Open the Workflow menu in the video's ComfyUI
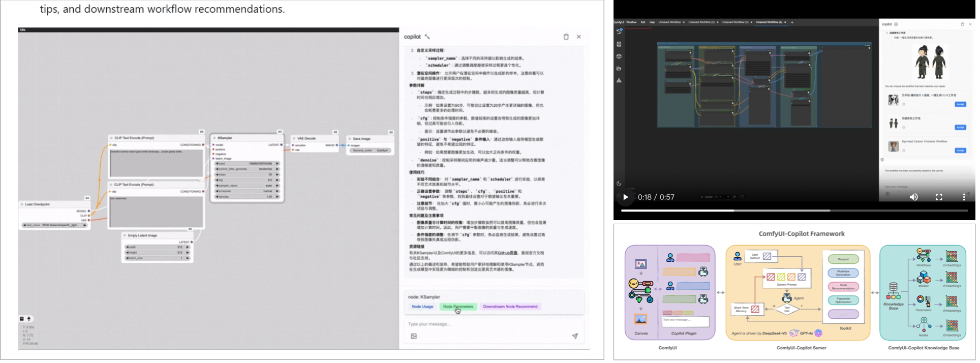The image size is (980, 363). [x=631, y=22]
